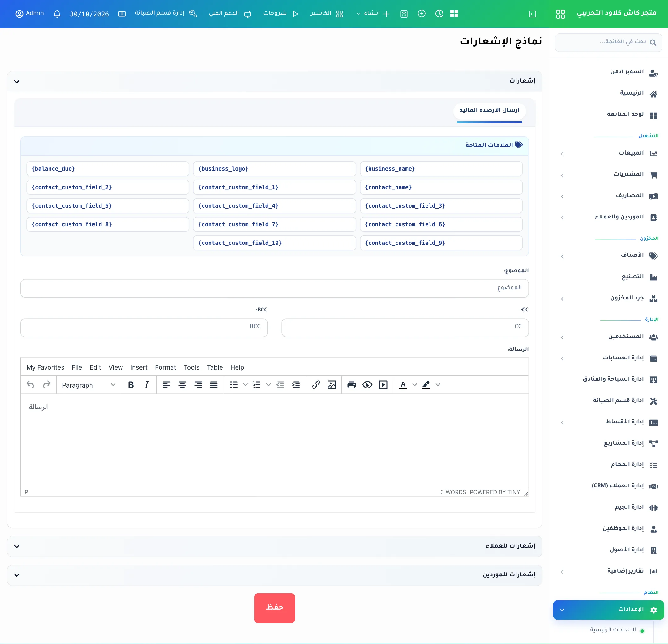
Task: Focus the sidebar menu search box
Action: coord(608,43)
